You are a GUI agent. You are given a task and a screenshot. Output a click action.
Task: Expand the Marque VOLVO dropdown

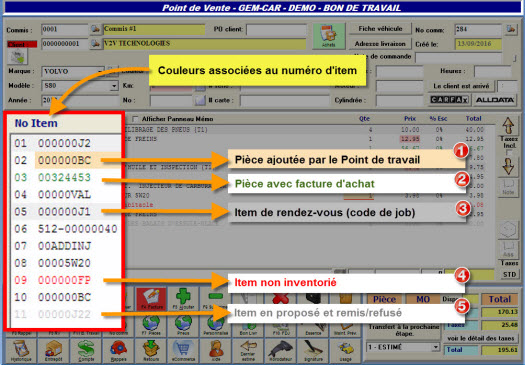click(100, 71)
